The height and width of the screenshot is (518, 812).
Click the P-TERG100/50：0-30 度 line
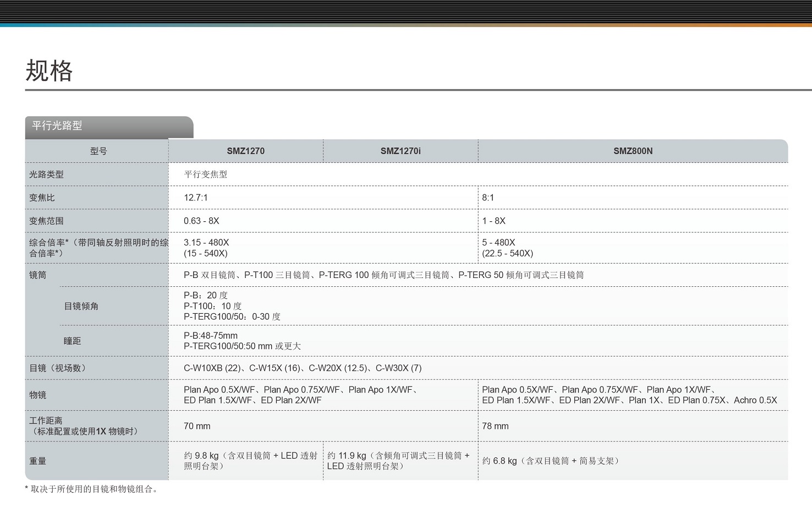232,317
